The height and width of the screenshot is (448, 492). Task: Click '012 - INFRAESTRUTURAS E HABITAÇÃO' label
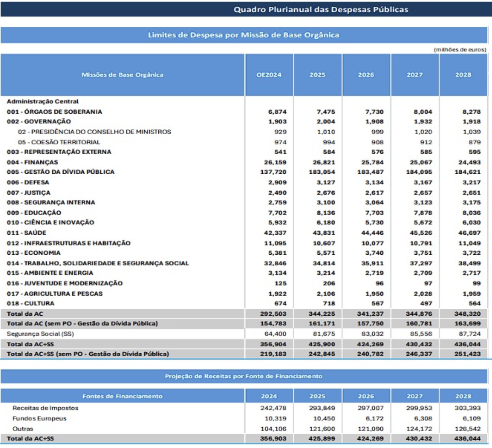[x=69, y=243]
